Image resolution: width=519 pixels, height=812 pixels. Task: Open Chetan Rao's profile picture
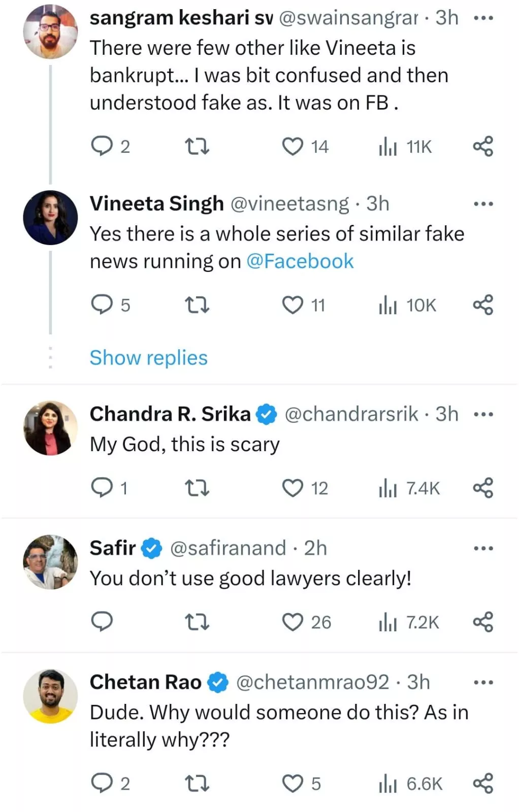tap(50, 696)
